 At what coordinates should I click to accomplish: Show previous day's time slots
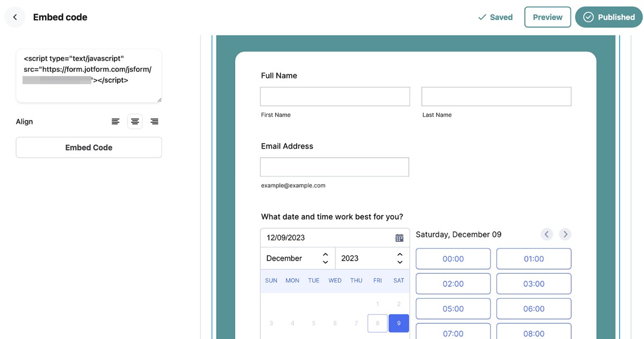tap(546, 234)
